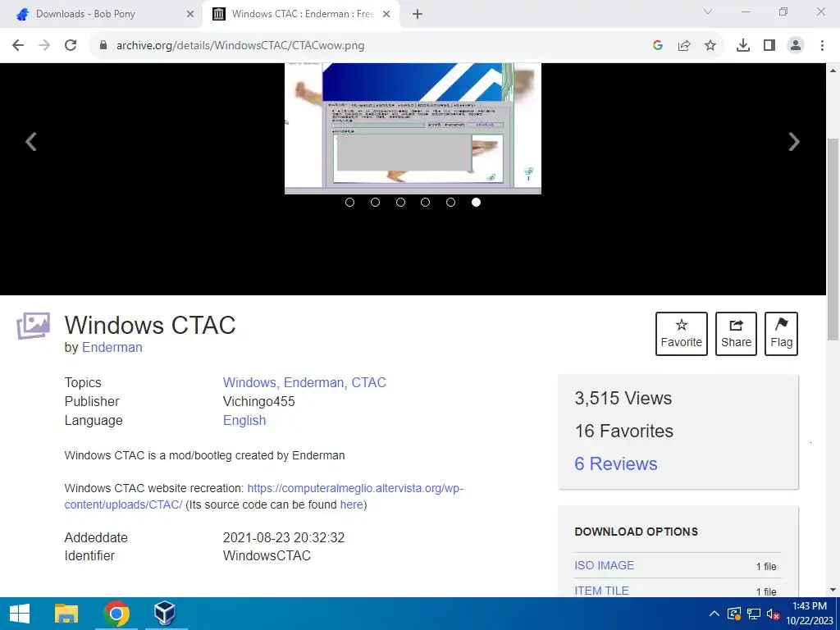
Task: Select the Windows CTAC Enderman tab
Action: [300, 15]
